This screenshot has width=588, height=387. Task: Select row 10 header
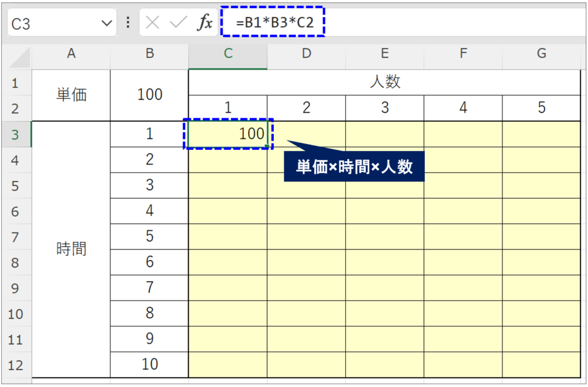click(x=16, y=314)
